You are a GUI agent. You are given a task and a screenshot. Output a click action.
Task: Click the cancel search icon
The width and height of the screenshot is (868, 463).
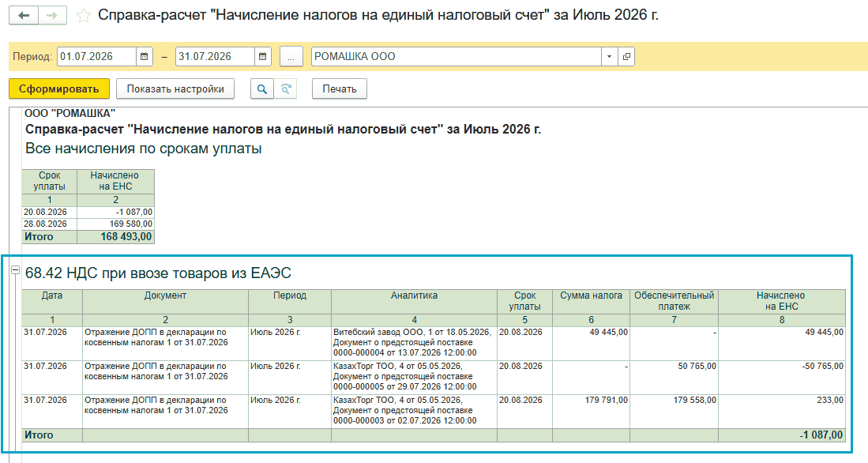(x=286, y=88)
